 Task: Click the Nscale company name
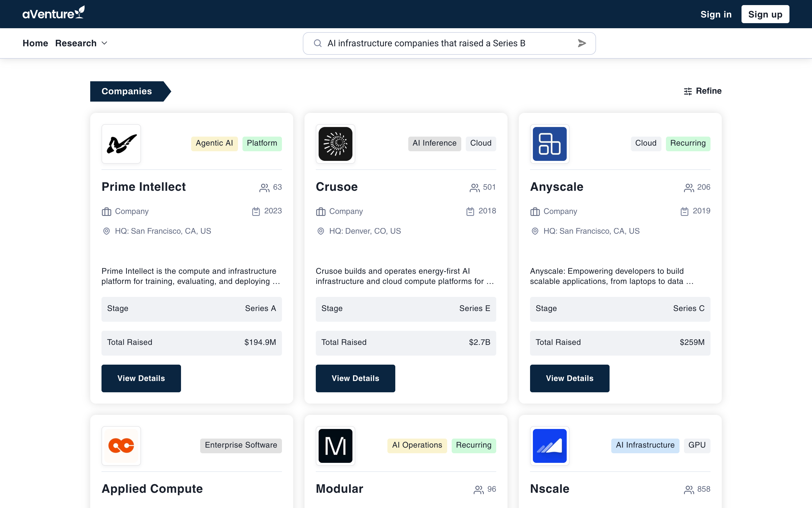click(550, 489)
